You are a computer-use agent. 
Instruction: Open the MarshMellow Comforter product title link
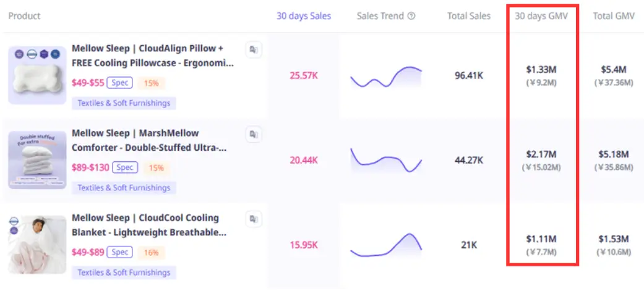[148, 140]
